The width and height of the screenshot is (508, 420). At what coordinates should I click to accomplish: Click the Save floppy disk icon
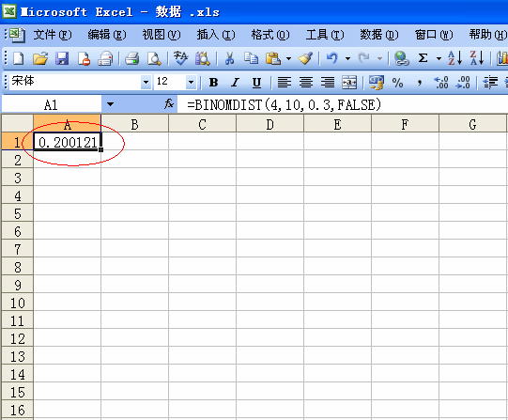[62, 58]
